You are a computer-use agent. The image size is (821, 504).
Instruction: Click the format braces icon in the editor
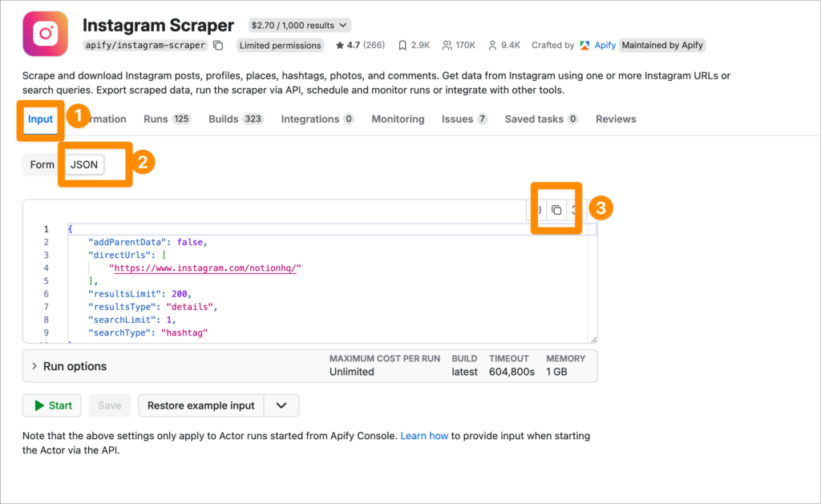(x=537, y=210)
